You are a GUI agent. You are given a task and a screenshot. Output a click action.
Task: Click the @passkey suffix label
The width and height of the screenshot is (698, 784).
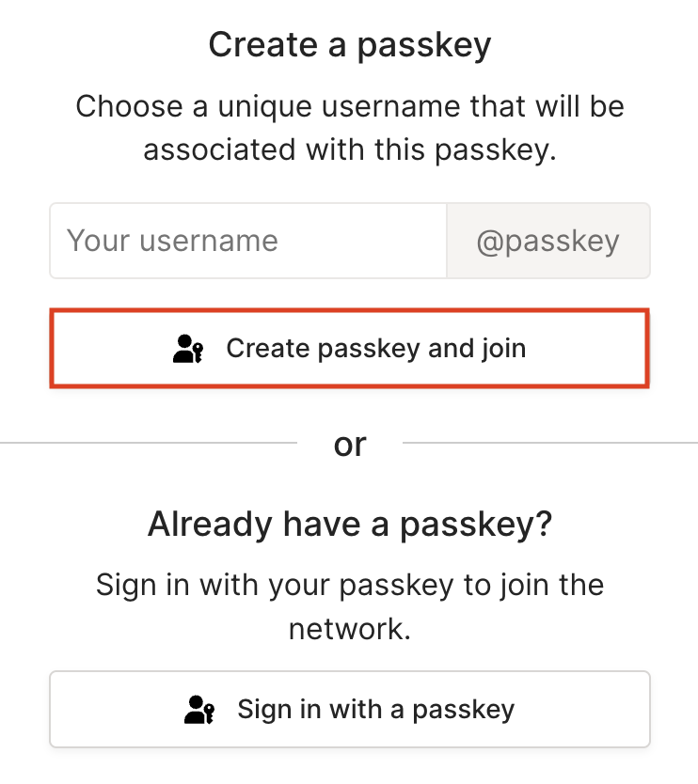547,241
